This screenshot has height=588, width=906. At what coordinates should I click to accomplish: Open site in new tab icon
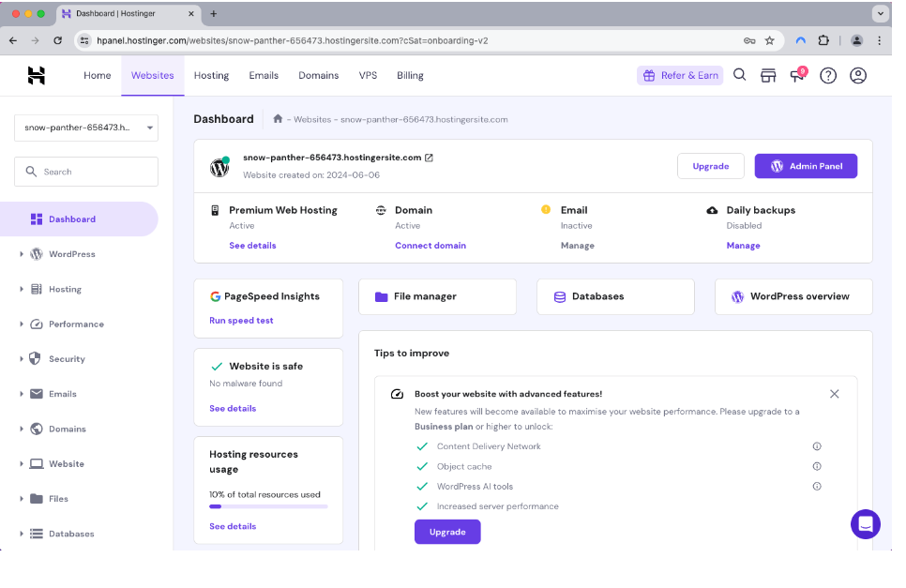[x=429, y=158]
